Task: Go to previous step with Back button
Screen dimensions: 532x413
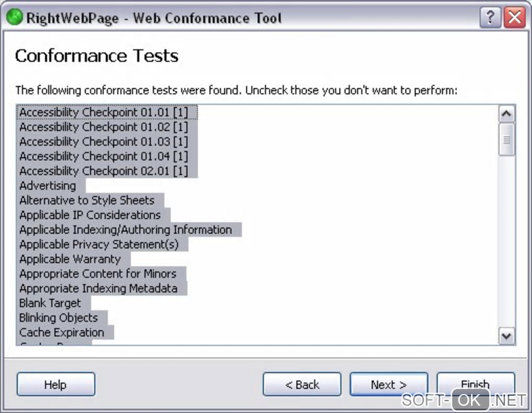Action: point(301,385)
